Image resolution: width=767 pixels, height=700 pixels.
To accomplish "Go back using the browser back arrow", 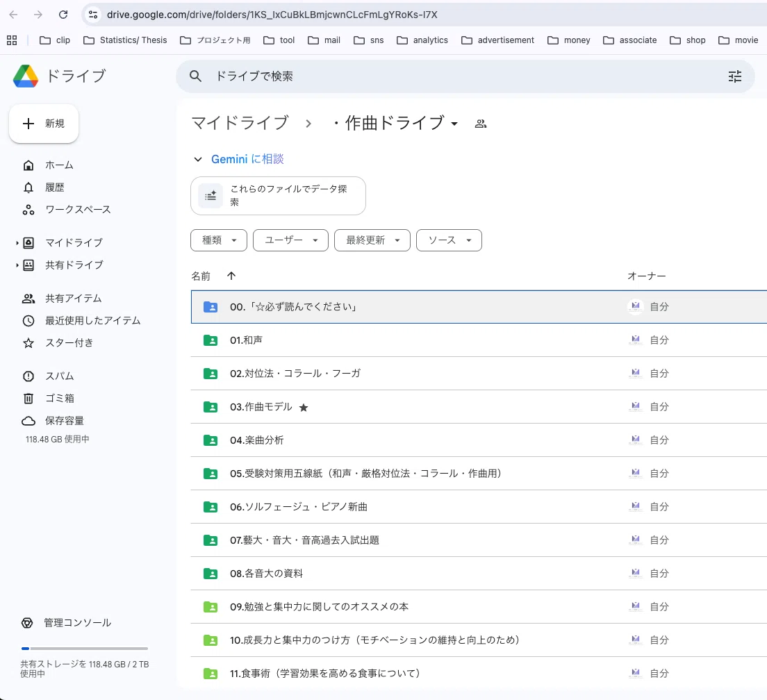I will pos(13,15).
